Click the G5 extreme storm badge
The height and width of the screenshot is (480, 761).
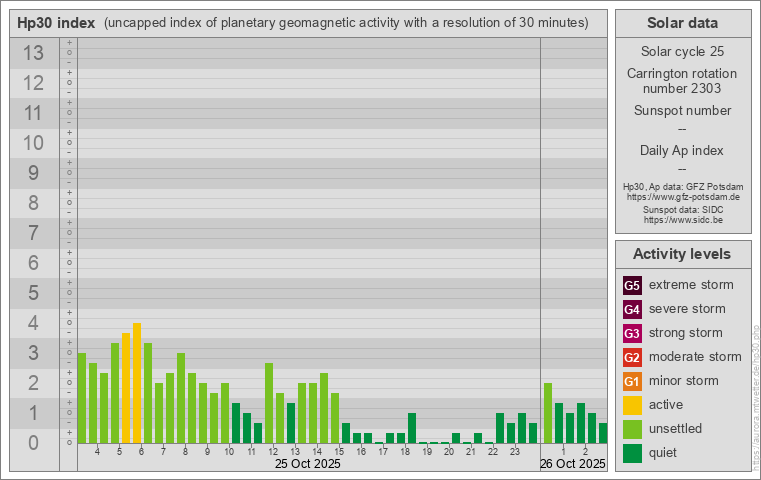(632, 285)
